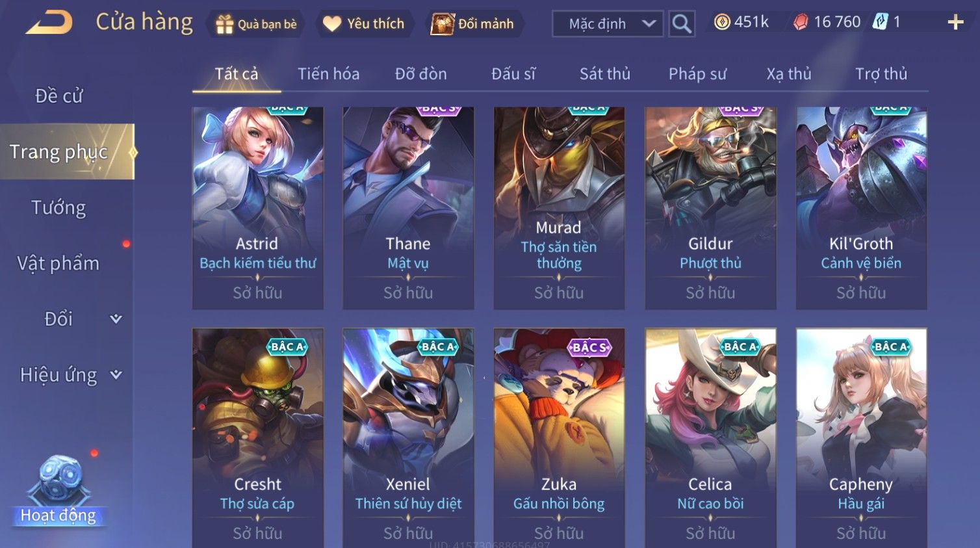The height and width of the screenshot is (548, 980).
Task: Click the red gem currency icon
Action: pyautogui.click(x=801, y=22)
